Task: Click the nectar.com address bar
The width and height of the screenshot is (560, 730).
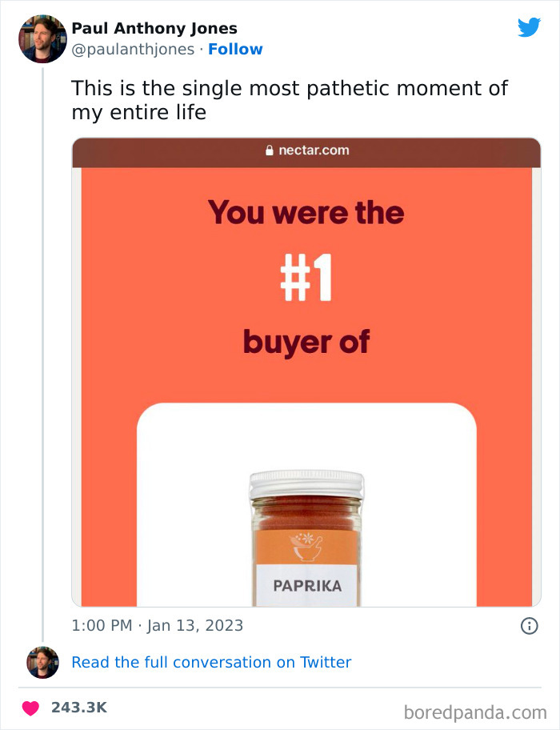Action: click(308, 149)
